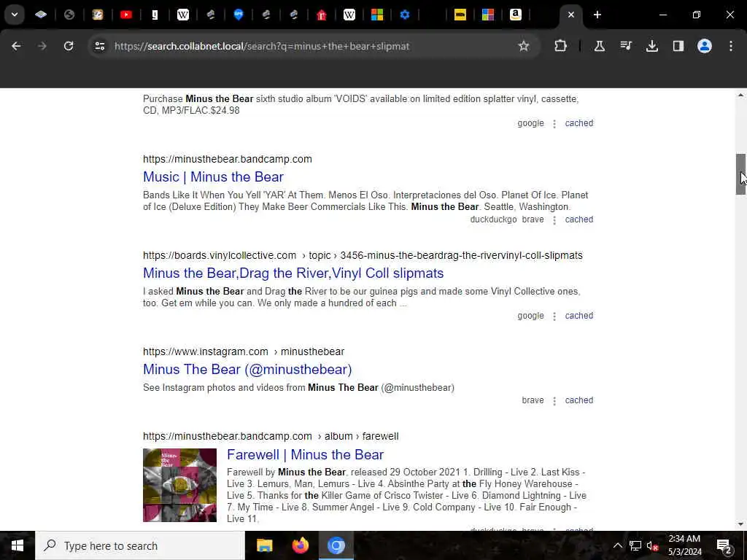Open 'Farewell | Minus the Bear' result
747x560 pixels.
click(306, 455)
